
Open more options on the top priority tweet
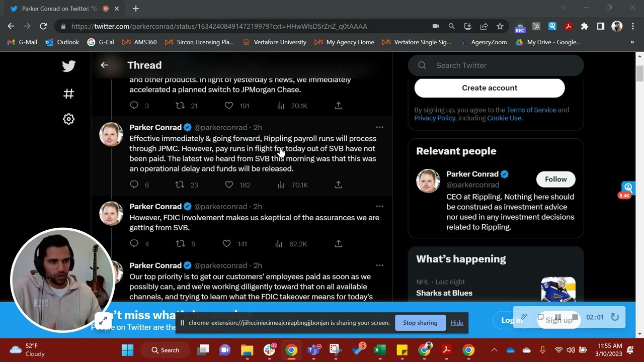(x=379, y=265)
